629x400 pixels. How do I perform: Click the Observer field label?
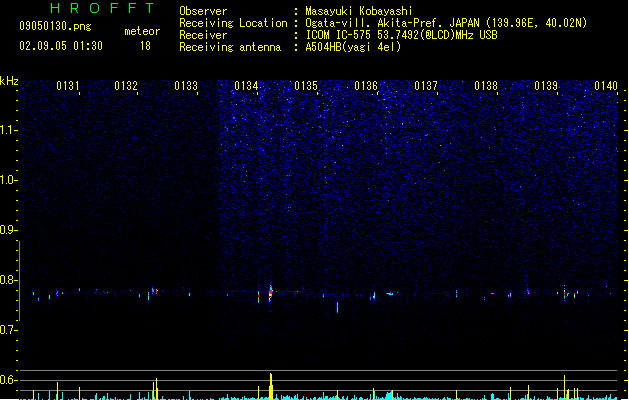[x=203, y=11]
